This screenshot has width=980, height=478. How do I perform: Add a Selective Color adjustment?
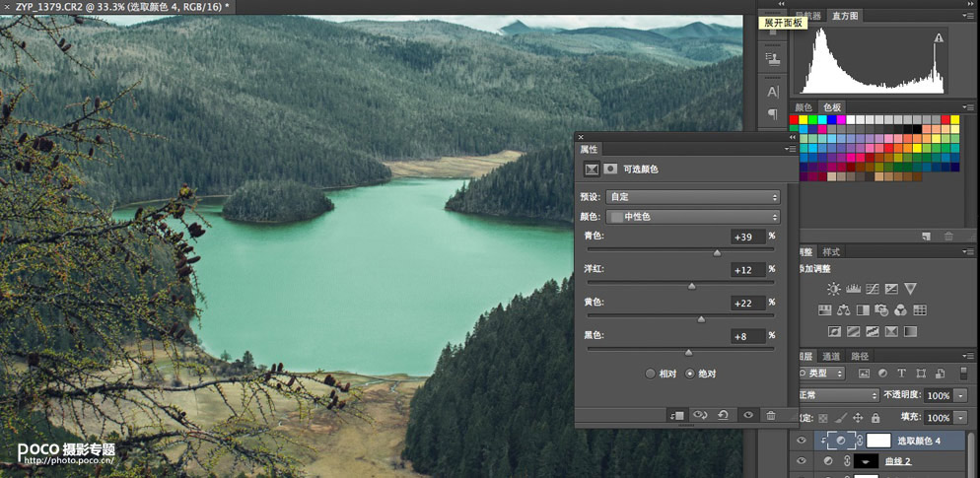click(891, 331)
